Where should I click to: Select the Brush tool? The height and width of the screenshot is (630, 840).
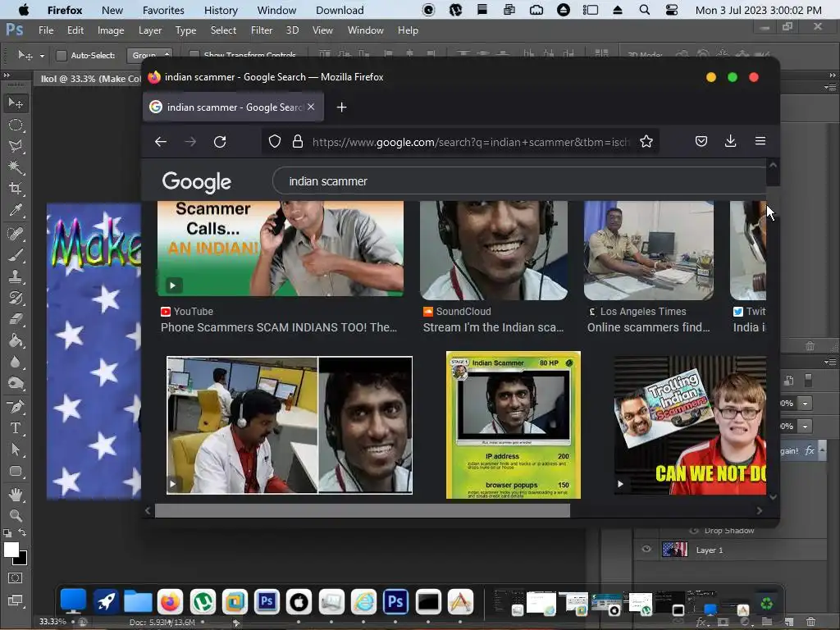pyautogui.click(x=16, y=255)
